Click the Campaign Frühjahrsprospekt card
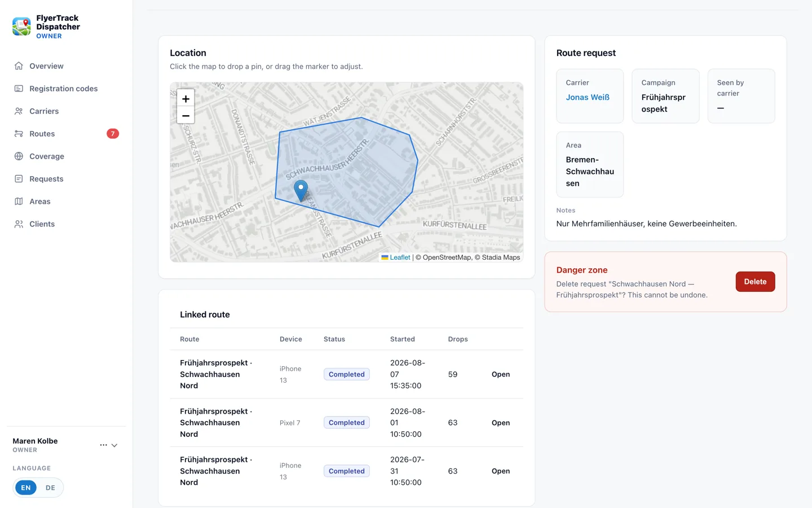The height and width of the screenshot is (508, 812). pos(665,96)
